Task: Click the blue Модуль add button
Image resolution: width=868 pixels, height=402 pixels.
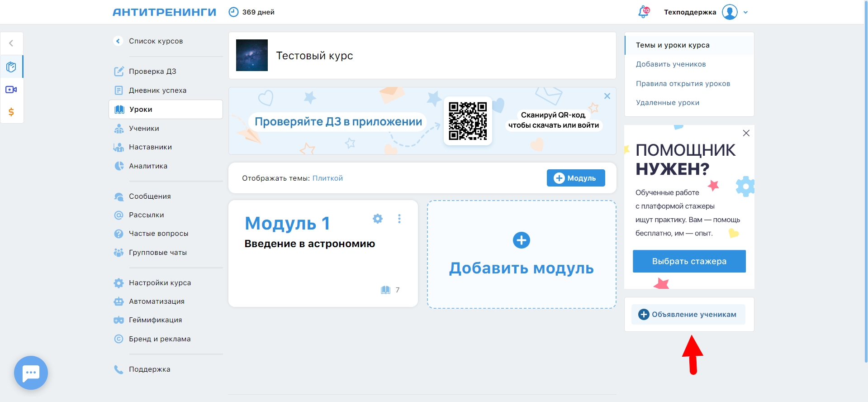Action: (x=575, y=178)
